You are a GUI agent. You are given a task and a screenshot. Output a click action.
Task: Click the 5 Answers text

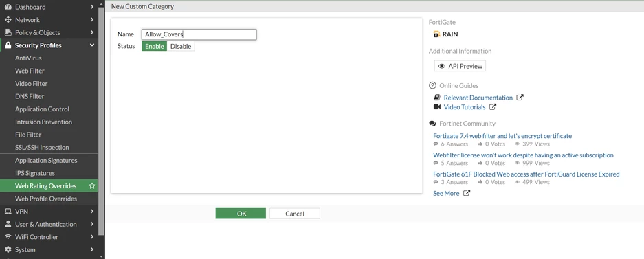pos(454,163)
